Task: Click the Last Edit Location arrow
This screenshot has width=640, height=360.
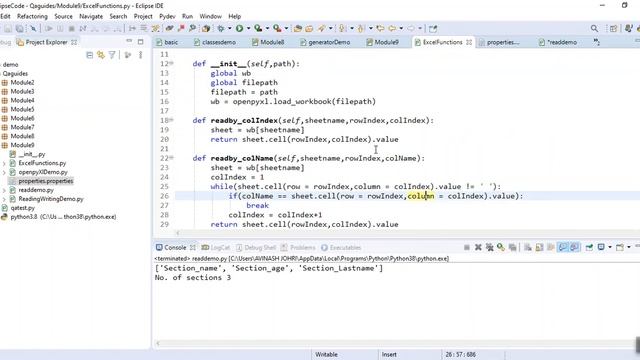Action: 380,29
